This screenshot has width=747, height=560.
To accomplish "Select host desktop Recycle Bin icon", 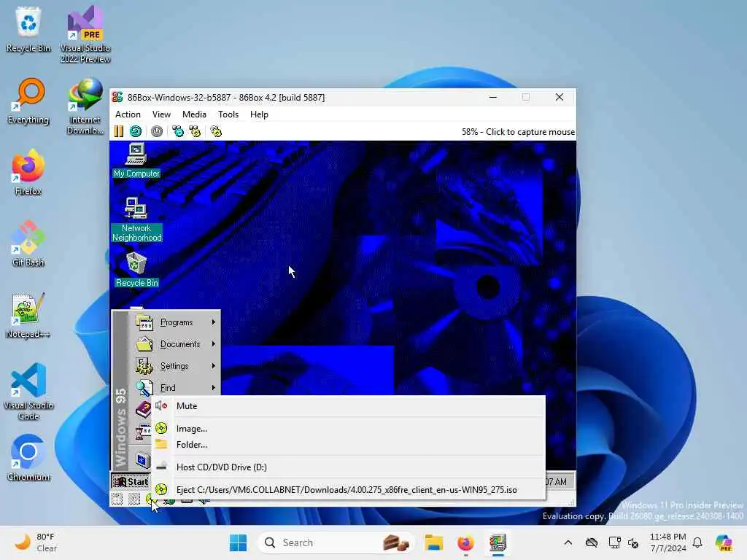I will pyautogui.click(x=28, y=29).
